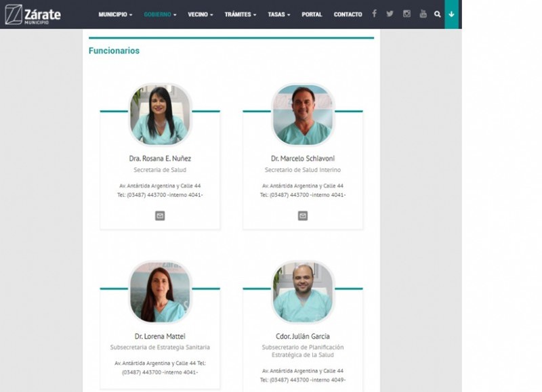This screenshot has width=542, height=392.
Task: Click the name Dr. Lorena Mattei
Action: (x=160, y=336)
